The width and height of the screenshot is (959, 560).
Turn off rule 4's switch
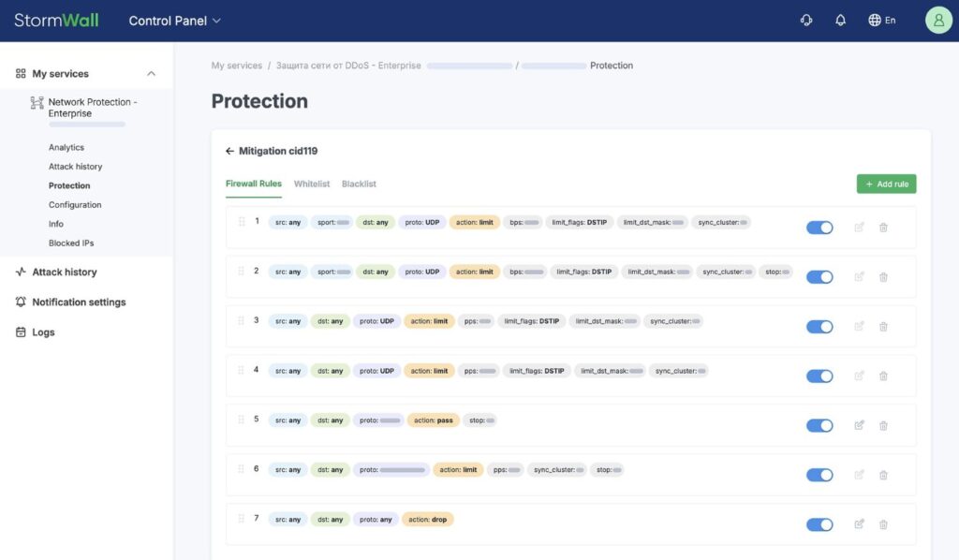click(819, 375)
